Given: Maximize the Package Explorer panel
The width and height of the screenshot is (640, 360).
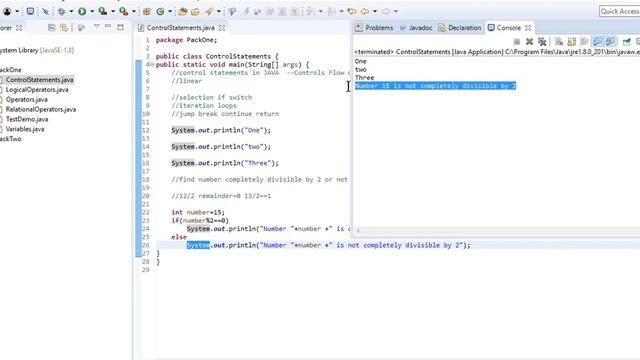Looking at the screenshot, I should 120,27.
